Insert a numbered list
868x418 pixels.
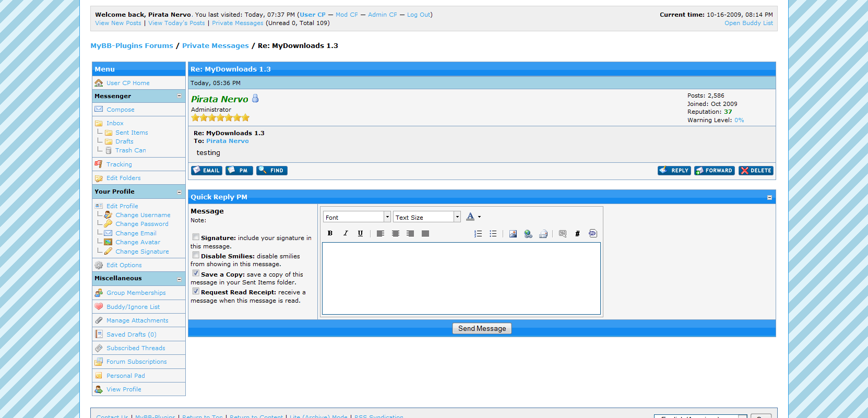point(478,233)
